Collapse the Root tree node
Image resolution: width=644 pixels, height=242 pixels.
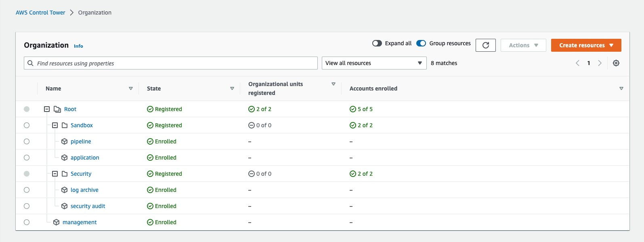click(47, 109)
